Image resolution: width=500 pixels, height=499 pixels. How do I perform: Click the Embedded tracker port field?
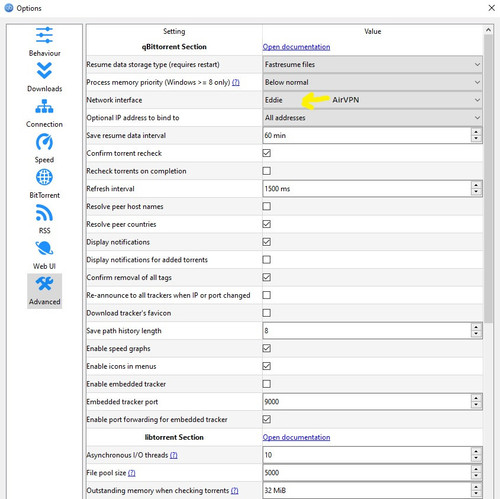pos(367,402)
